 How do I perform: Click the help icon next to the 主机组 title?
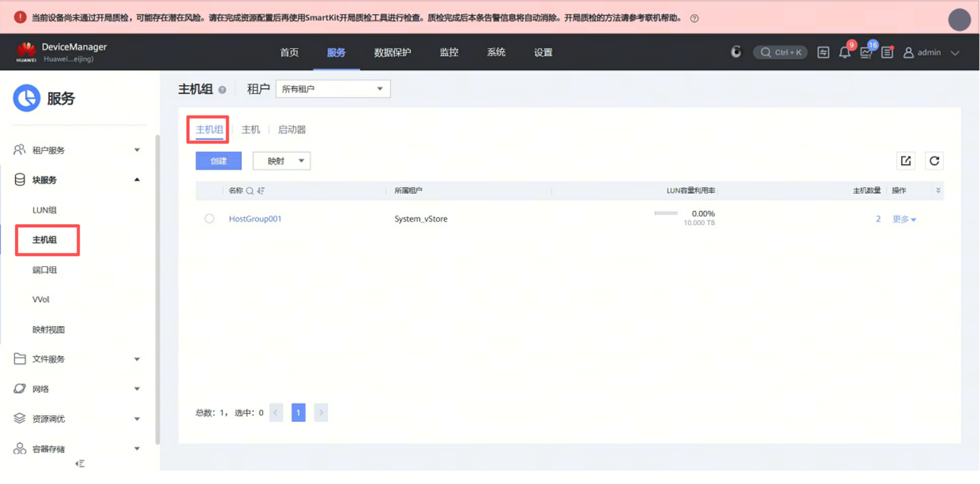tap(222, 90)
